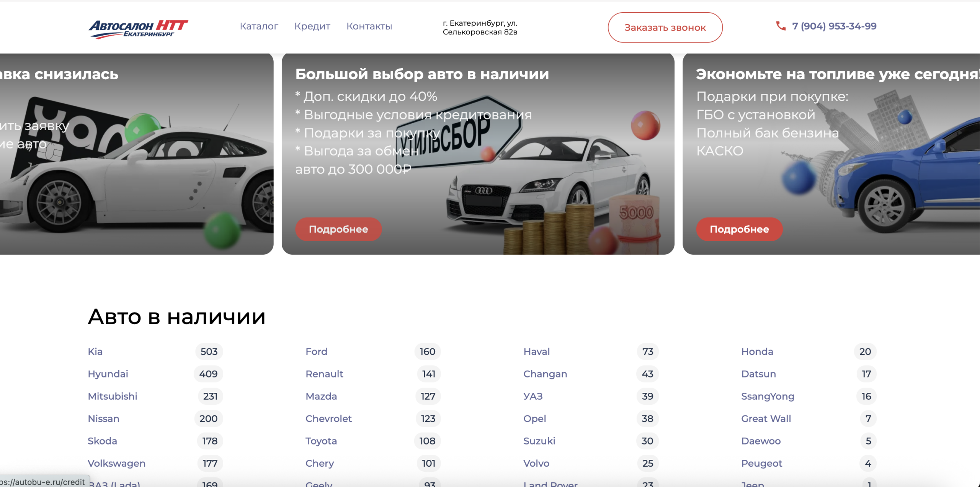Image resolution: width=980 pixels, height=487 pixels.
Task: Open the Haval brand listing
Action: (537, 351)
